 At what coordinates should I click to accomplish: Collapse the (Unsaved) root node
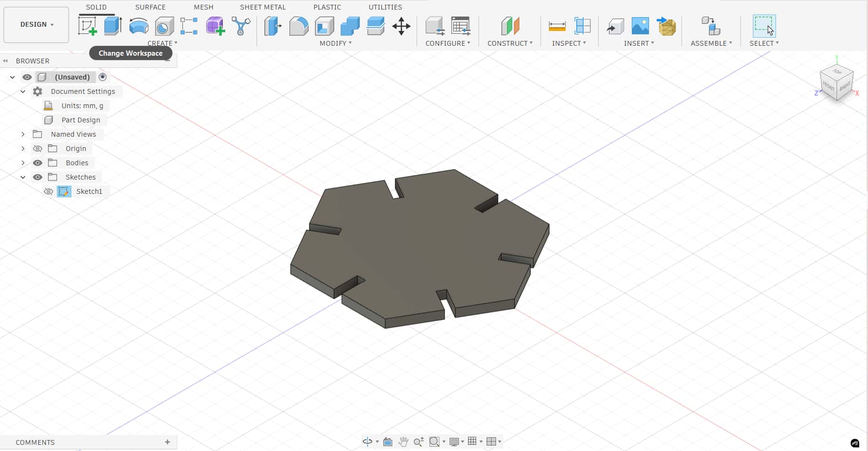12,77
